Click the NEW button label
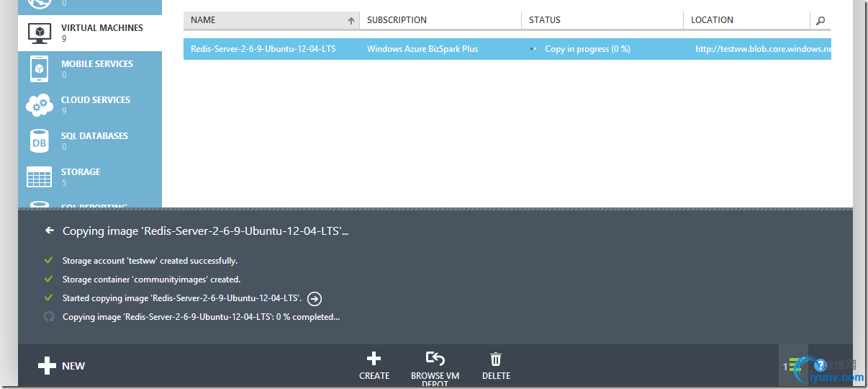Image resolution: width=868 pixels, height=389 pixels. click(x=73, y=366)
